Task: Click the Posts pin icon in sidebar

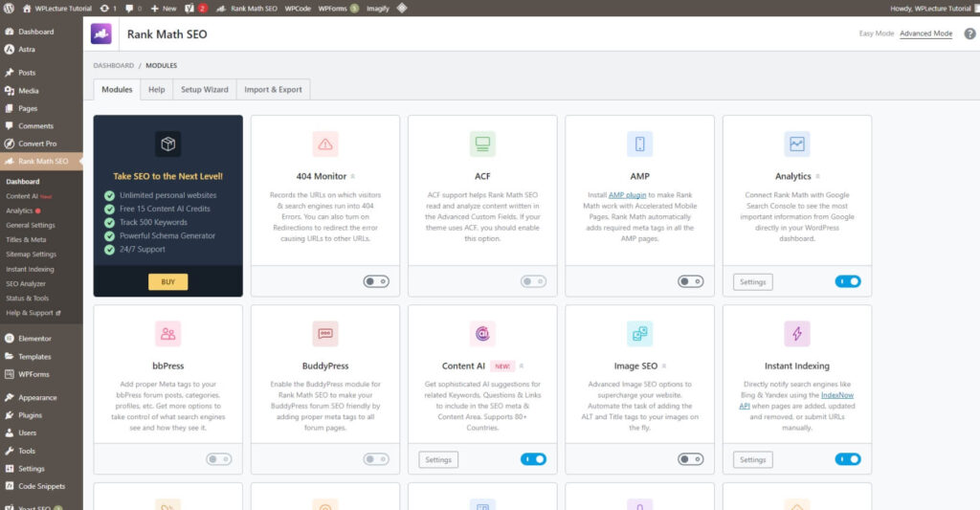Action: [x=10, y=73]
